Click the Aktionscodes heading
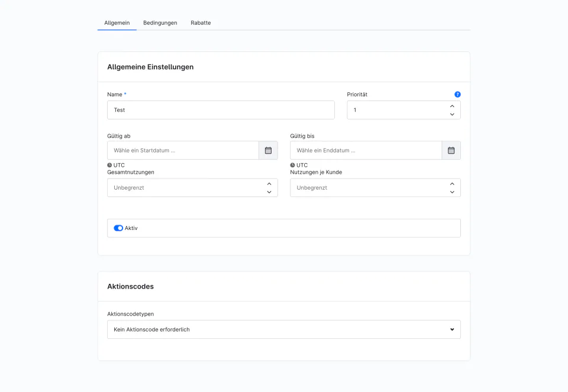Screen dimensions: 568x392 (x=130, y=286)
